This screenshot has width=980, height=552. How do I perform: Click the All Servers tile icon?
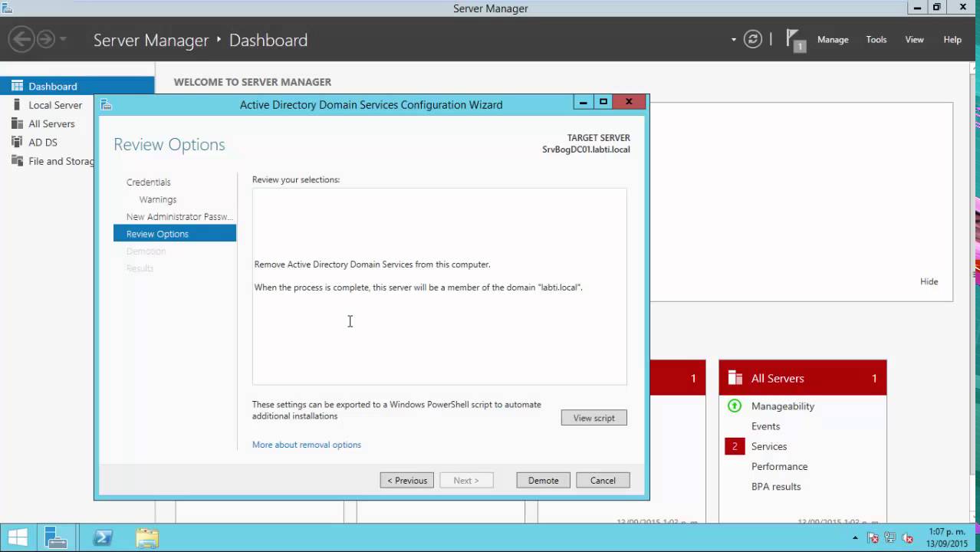tap(735, 378)
